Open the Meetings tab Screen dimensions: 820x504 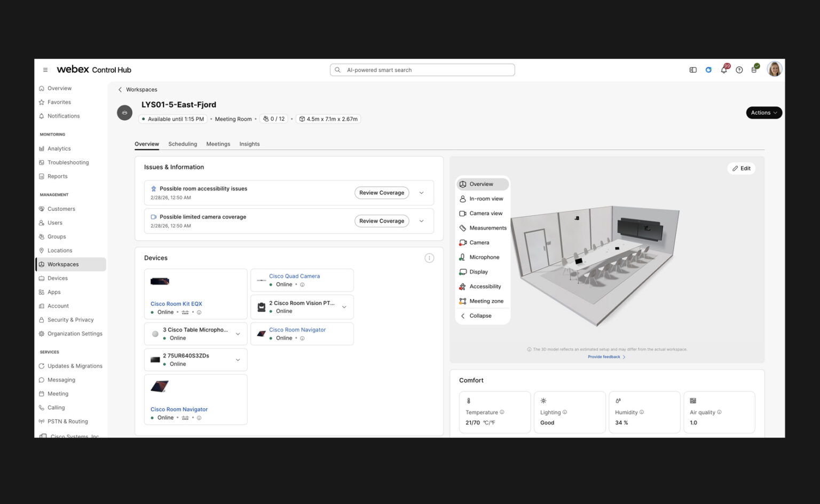[218, 144]
